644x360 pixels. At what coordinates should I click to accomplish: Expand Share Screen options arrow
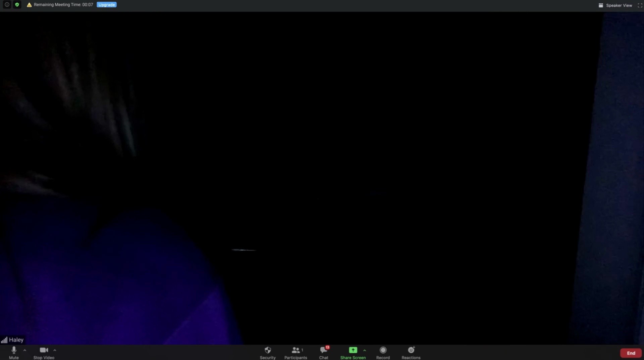[365, 350]
